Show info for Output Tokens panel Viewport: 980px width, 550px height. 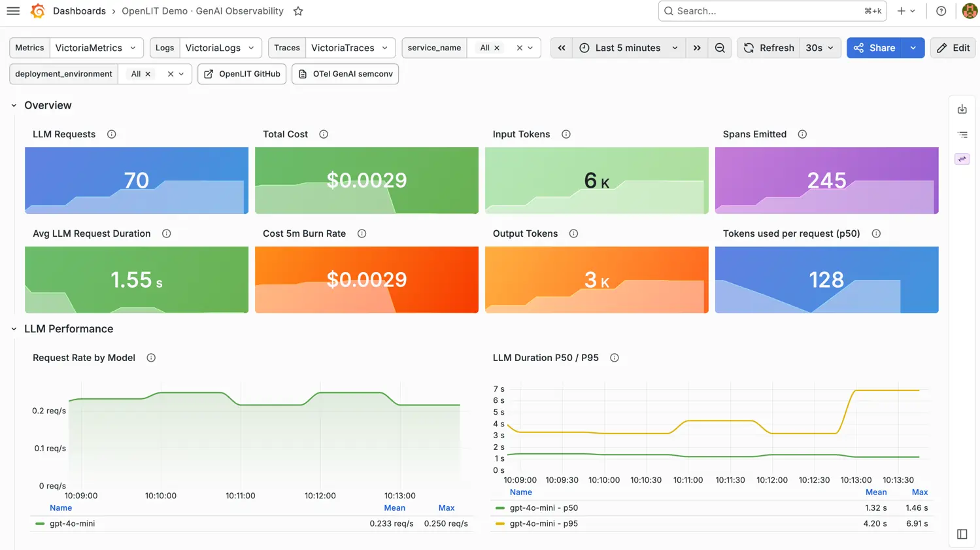[573, 233]
